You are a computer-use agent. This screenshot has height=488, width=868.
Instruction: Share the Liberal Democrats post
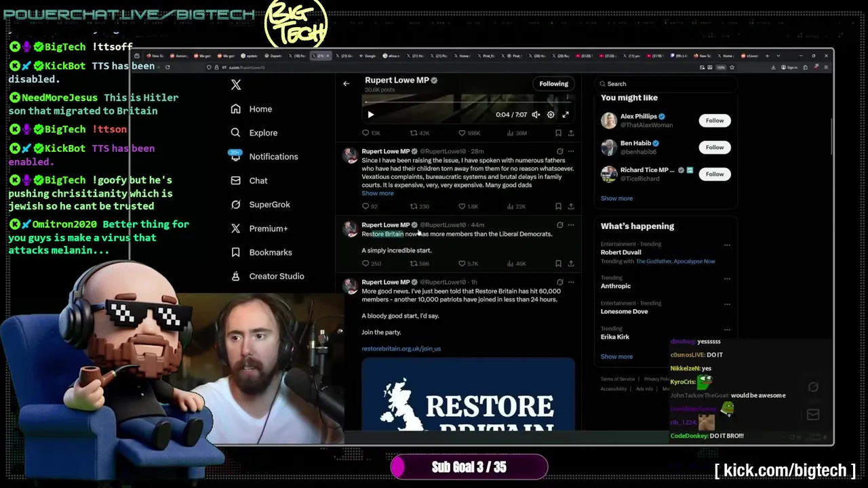tap(571, 264)
